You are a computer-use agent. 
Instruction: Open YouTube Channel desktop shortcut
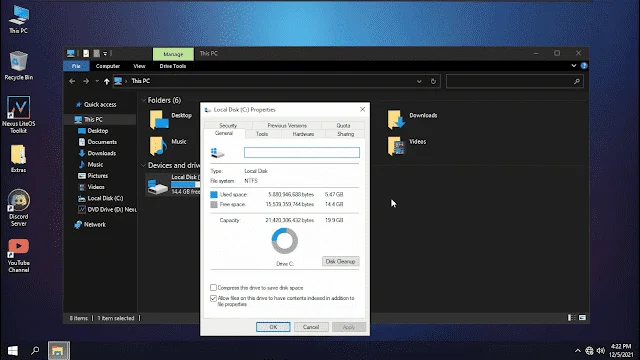[18, 256]
